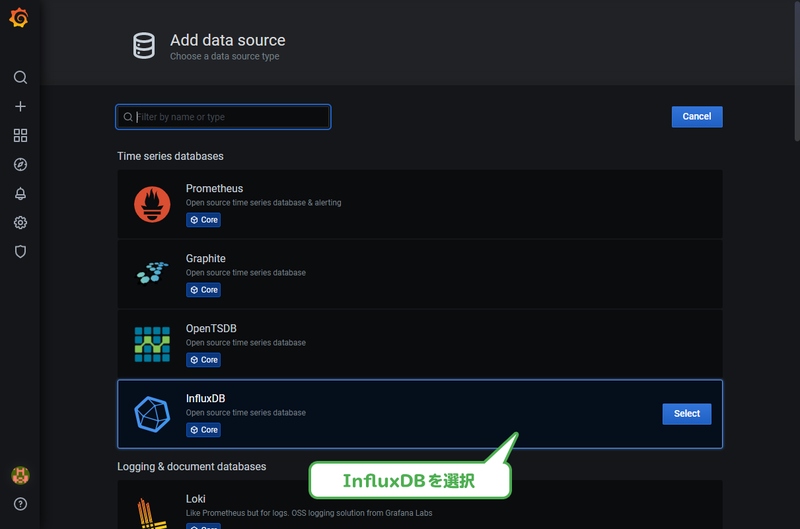
Task: Click the Loki striped logo
Action: (x=151, y=514)
